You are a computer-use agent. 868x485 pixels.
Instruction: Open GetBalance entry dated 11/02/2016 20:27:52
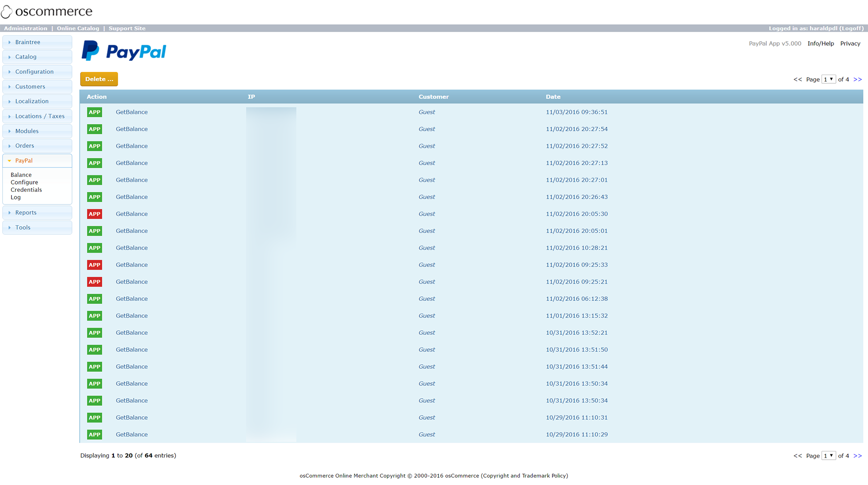point(132,146)
